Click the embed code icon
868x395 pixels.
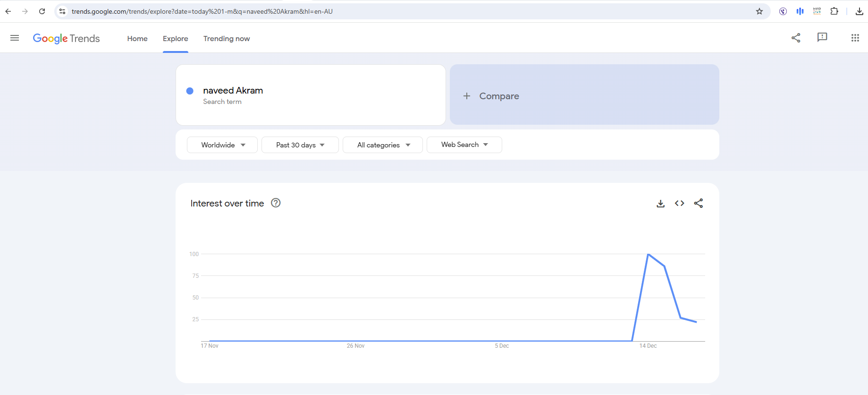679,203
